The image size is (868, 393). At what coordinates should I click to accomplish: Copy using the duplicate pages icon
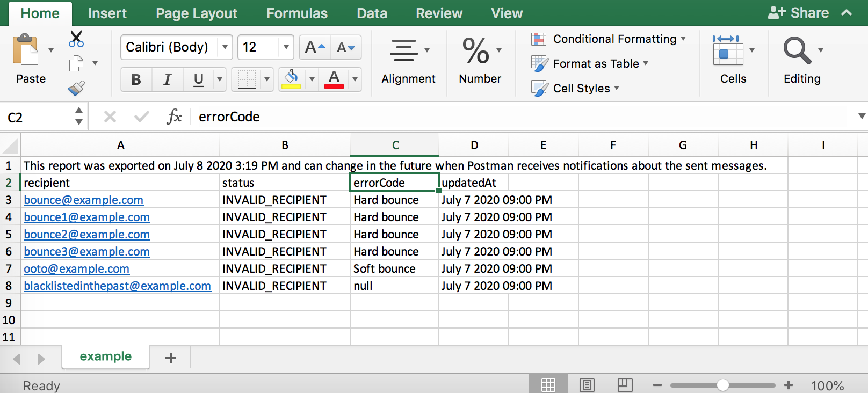76,63
